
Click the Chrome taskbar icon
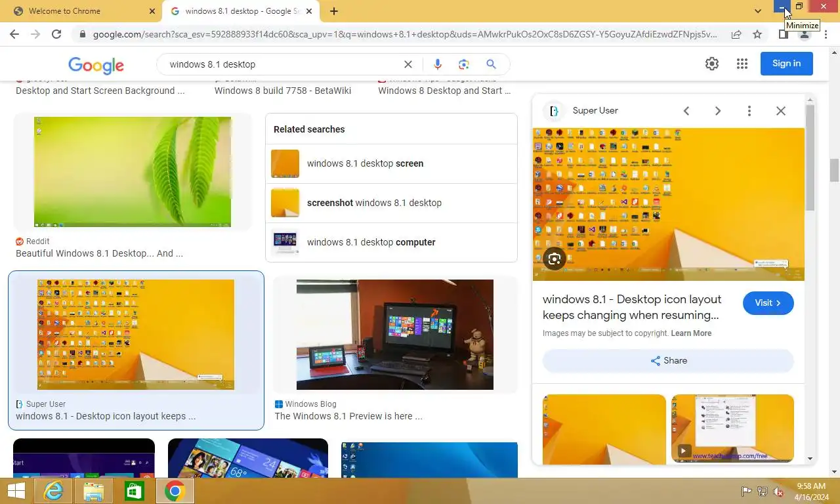point(175,491)
